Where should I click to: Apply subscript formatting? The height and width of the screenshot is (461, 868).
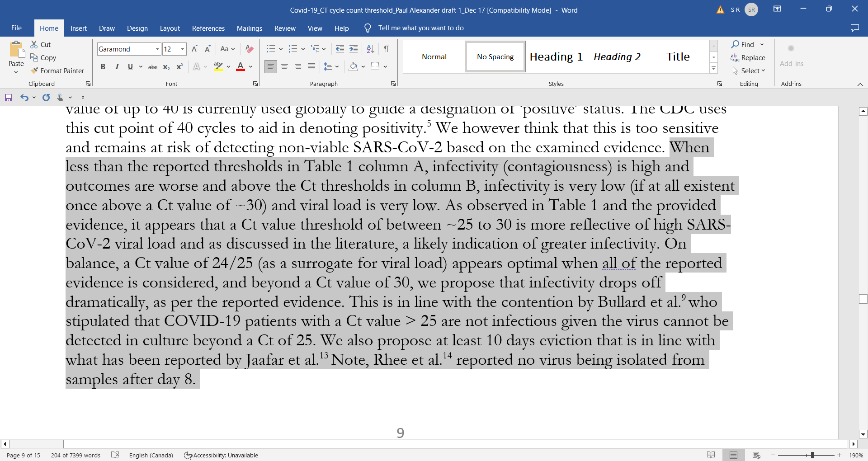(166, 67)
